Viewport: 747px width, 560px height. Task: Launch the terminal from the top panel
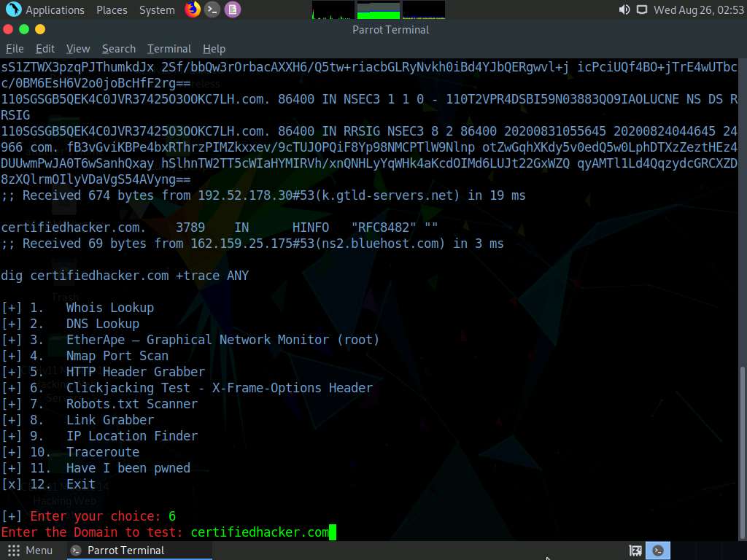[212, 9]
